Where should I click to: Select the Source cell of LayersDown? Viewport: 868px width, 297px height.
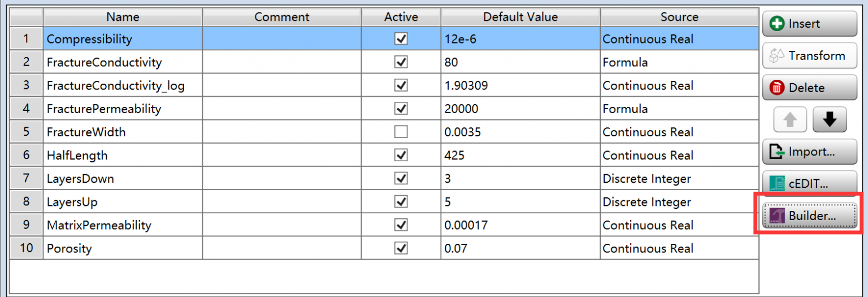click(x=679, y=179)
